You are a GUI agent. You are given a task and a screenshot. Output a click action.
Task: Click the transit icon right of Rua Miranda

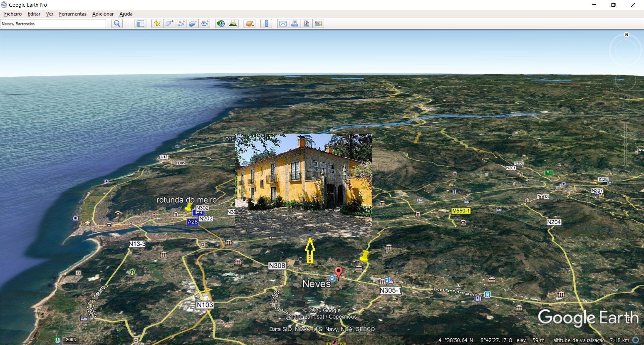[487, 294]
